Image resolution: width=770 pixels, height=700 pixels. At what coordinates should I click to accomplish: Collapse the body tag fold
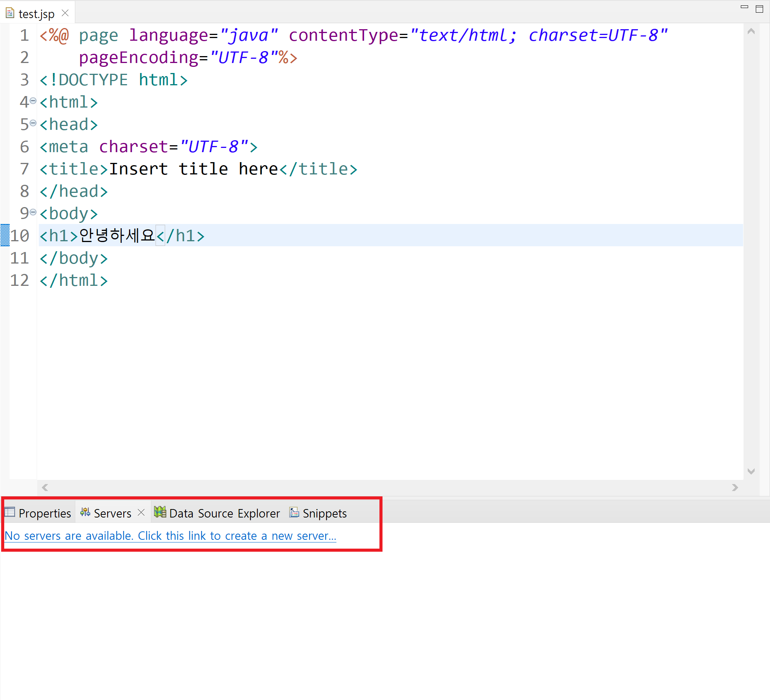(x=33, y=212)
